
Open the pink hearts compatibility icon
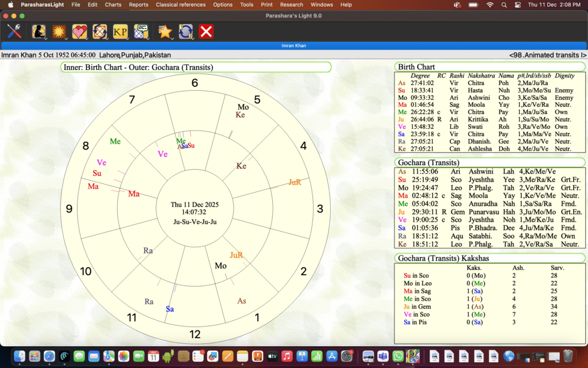click(79, 31)
